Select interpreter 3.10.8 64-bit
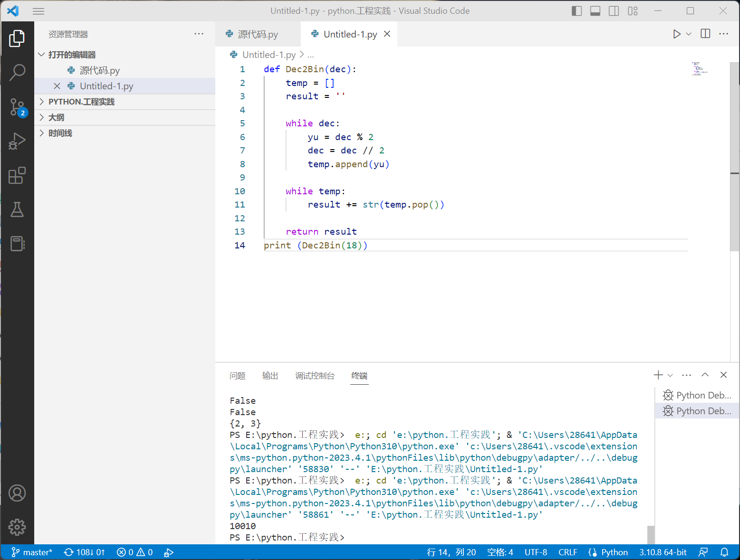740x560 pixels. (x=663, y=552)
